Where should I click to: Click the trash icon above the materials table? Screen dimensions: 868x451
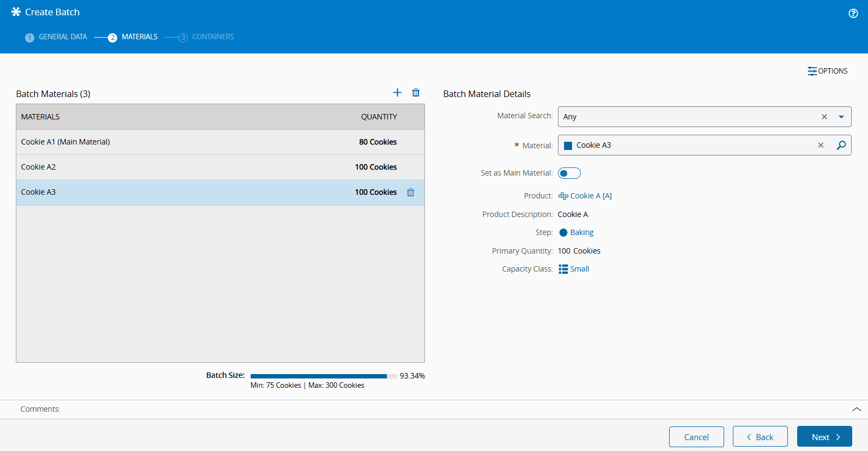[x=416, y=93]
